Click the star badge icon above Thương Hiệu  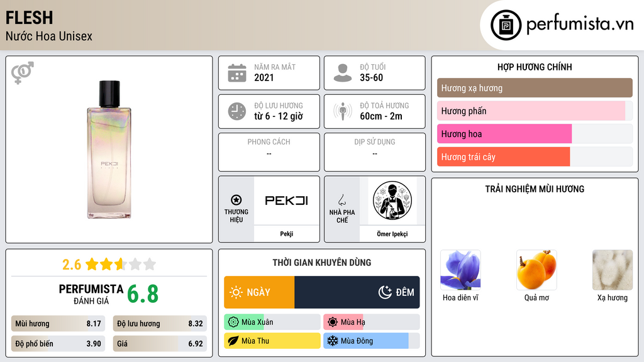pos(236,200)
